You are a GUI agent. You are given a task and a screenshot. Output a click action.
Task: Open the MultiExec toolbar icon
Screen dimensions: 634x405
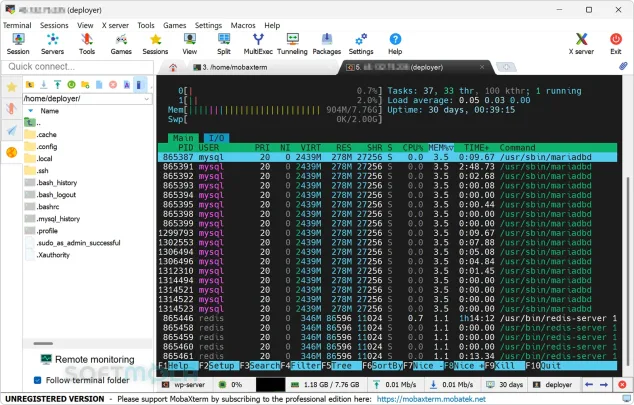point(258,44)
